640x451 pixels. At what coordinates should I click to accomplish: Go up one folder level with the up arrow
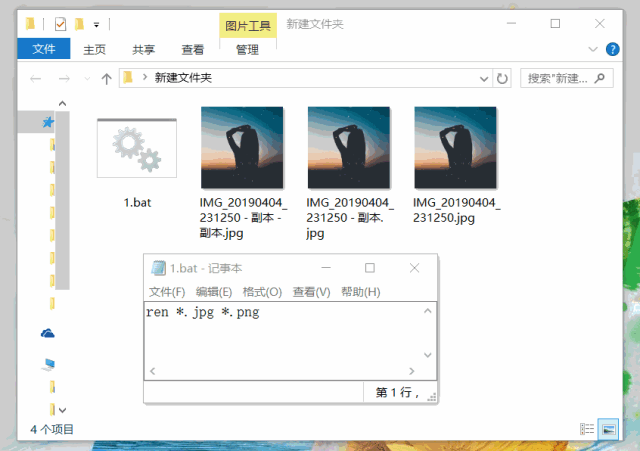(107, 78)
